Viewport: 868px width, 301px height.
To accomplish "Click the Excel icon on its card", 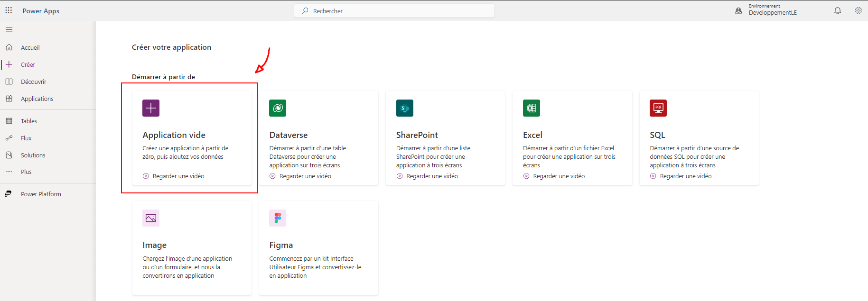I will point(532,108).
